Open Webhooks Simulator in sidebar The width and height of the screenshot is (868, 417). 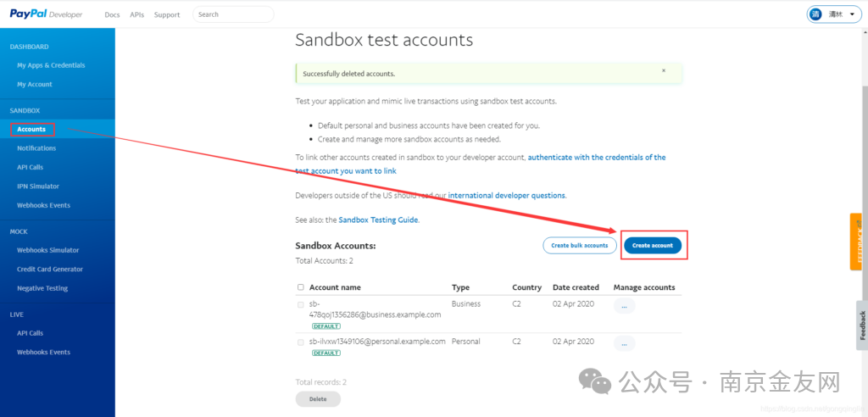47,250
